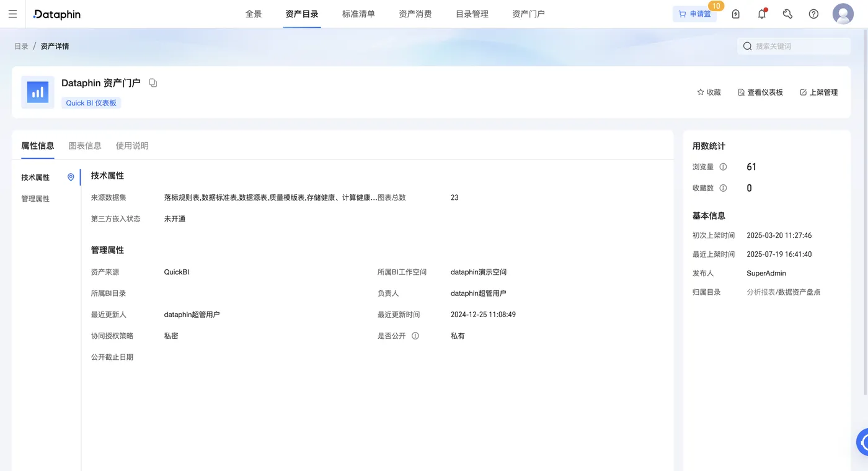The image size is (868, 471).
Task: Click the publisher name SuperAdmin
Action: click(x=766, y=273)
